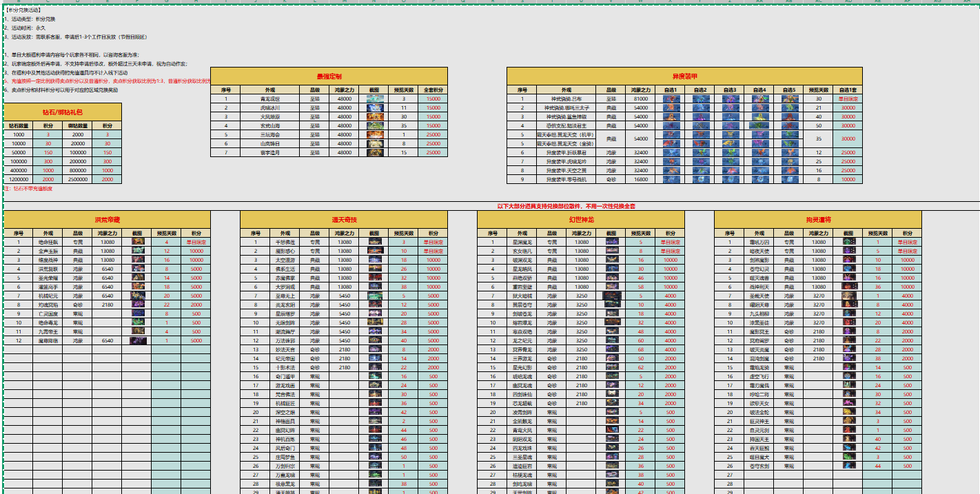This screenshot has height=494, width=980.
Task: Select the 魔尊降临 name cell
Action: [48, 340]
